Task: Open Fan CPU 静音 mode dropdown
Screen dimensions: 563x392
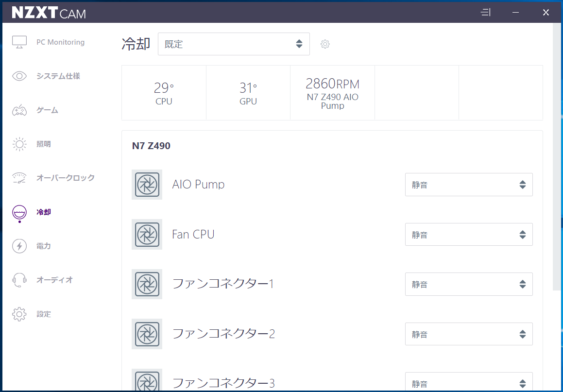Action: tap(469, 235)
